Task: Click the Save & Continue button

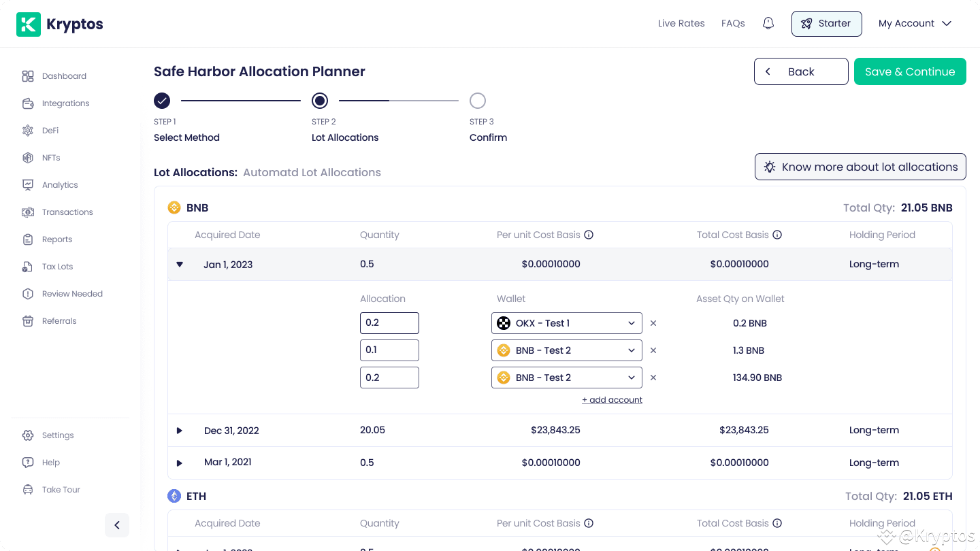Action: coord(910,71)
